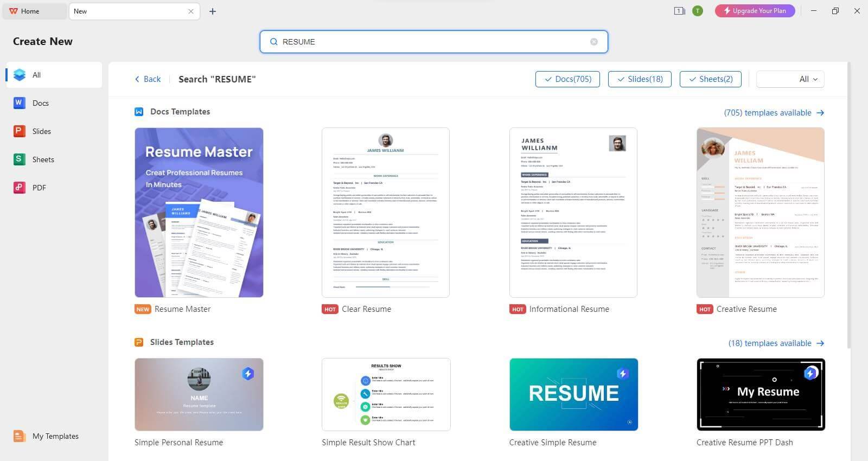The image size is (868, 461).
Task: Expand the All filter dropdown
Action: coord(790,79)
